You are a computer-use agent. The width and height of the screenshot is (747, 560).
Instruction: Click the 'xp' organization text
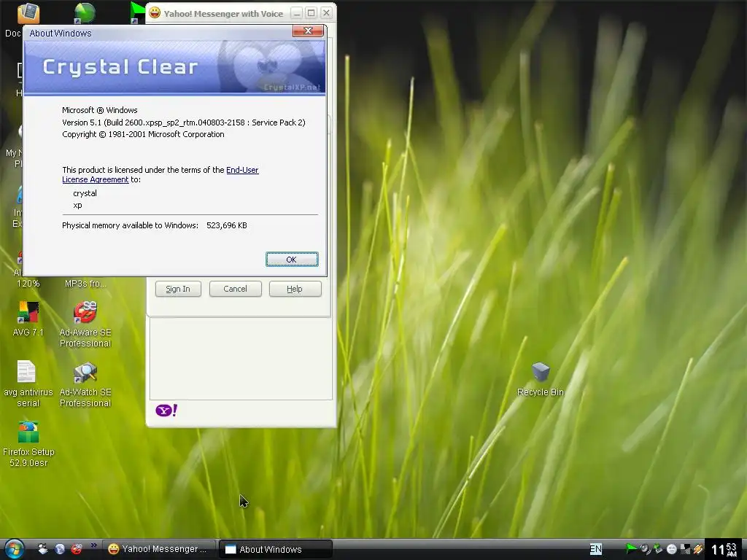[x=77, y=205]
